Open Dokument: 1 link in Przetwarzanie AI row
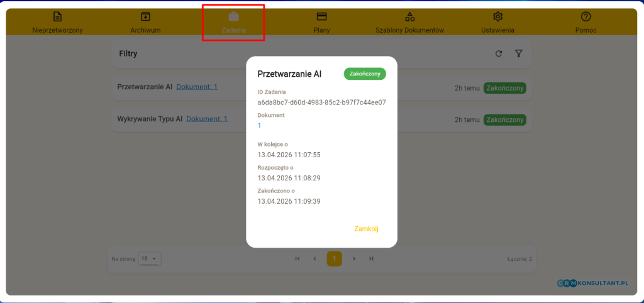Viewport: 644px width, 303px height. pyautogui.click(x=197, y=87)
